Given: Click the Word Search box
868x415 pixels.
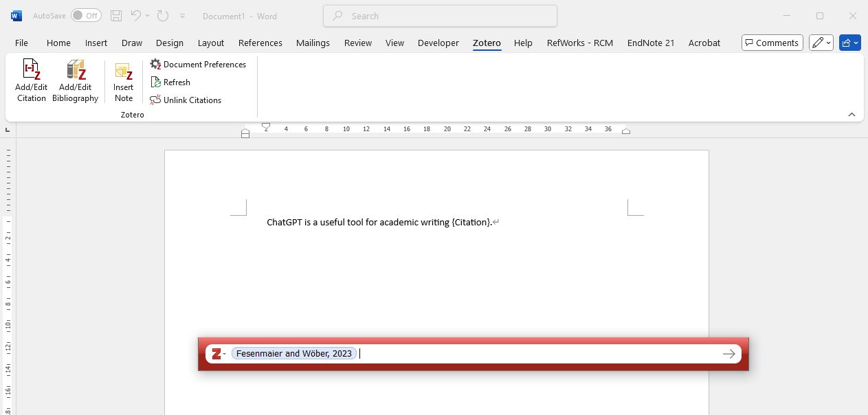Looking at the screenshot, I should (440, 16).
